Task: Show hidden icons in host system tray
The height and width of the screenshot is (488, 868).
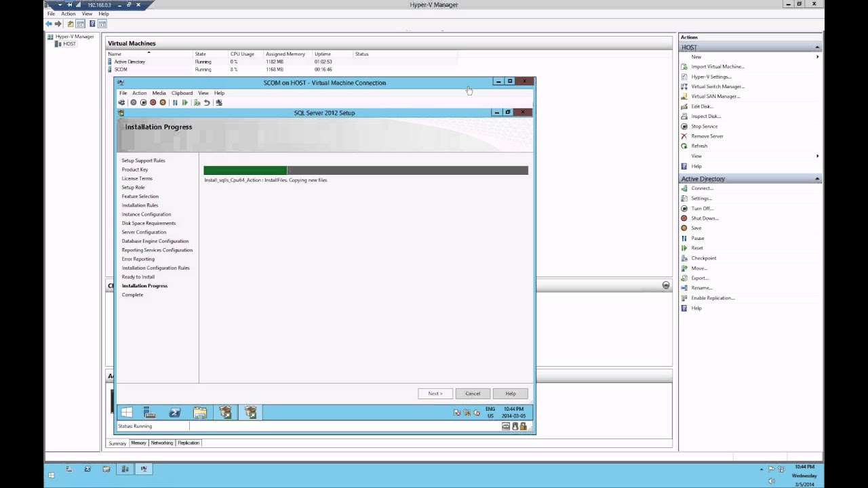Action: (x=762, y=469)
